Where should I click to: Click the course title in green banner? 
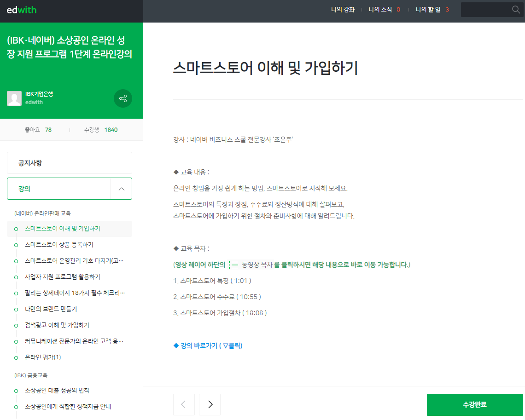pyautogui.click(x=70, y=47)
